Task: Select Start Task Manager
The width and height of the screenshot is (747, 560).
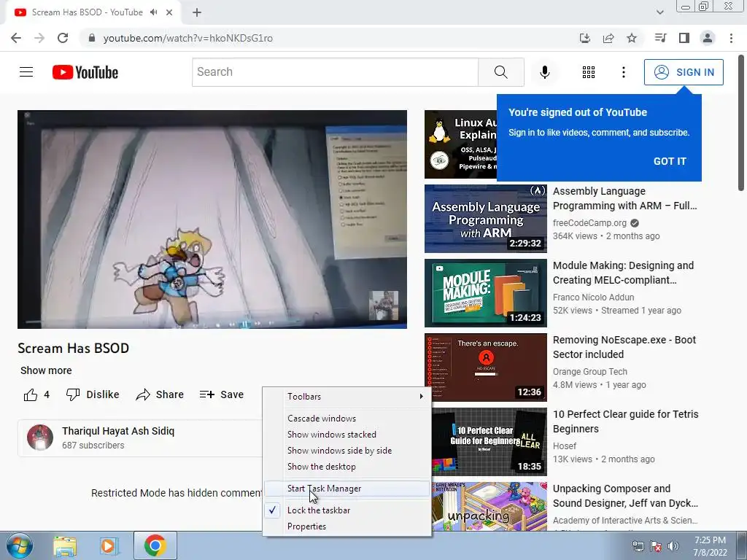Action: pyautogui.click(x=347, y=489)
